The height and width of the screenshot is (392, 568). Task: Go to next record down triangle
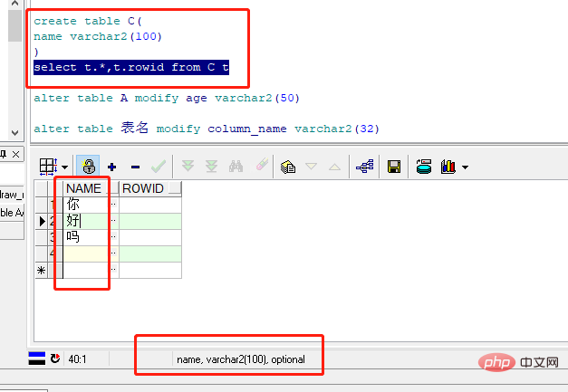tap(311, 167)
